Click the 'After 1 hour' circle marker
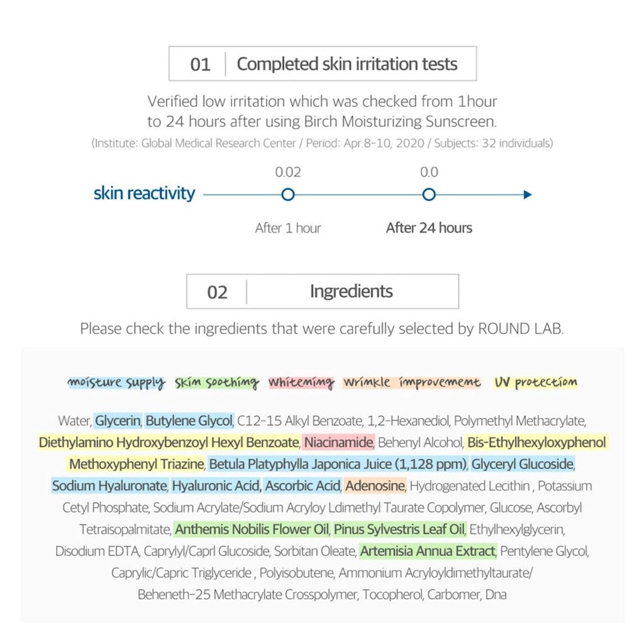Viewport: 644px width, 644px height. (x=288, y=194)
